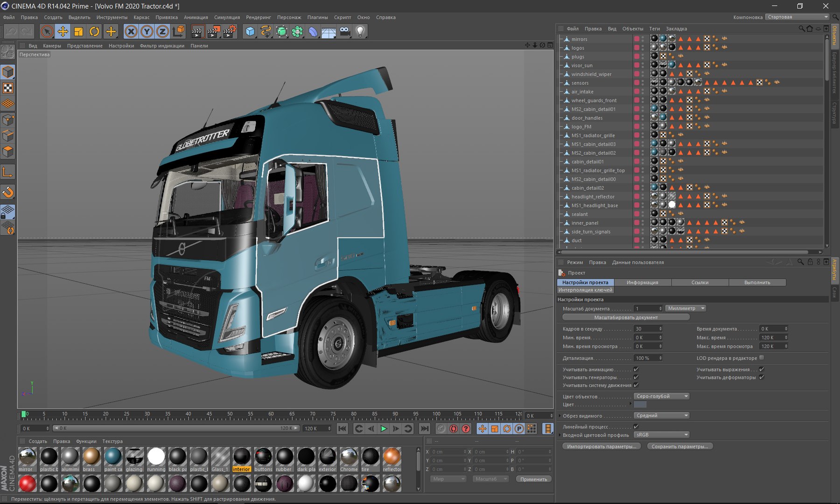
Task: Select the interior material thumbnail
Action: 242,460
